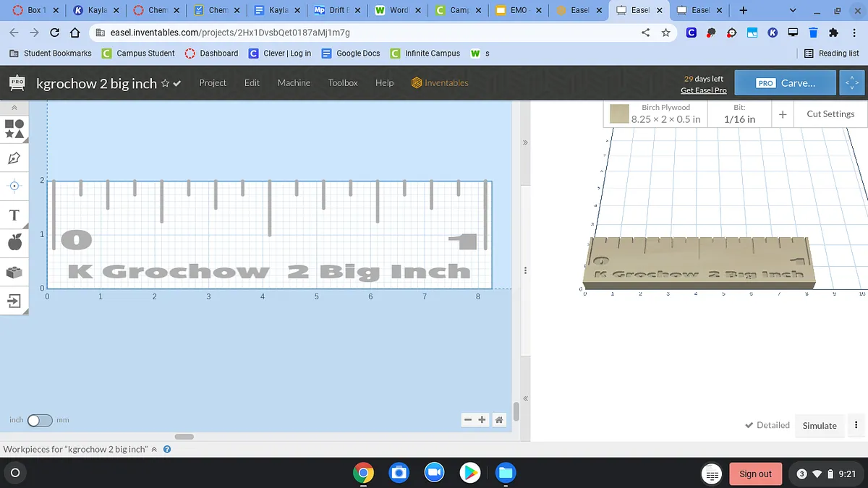868x488 pixels.
Task: Open Cut Settings panel
Action: point(830,114)
